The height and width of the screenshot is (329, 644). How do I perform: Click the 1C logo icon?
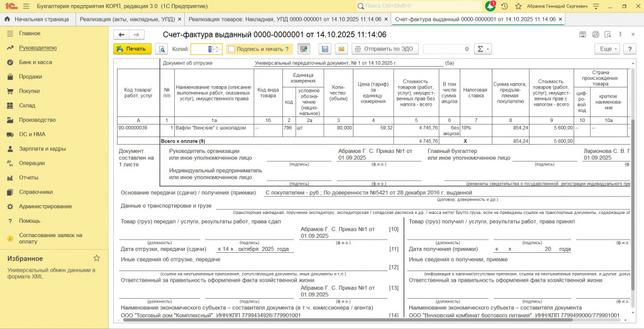pyautogui.click(x=10, y=6)
